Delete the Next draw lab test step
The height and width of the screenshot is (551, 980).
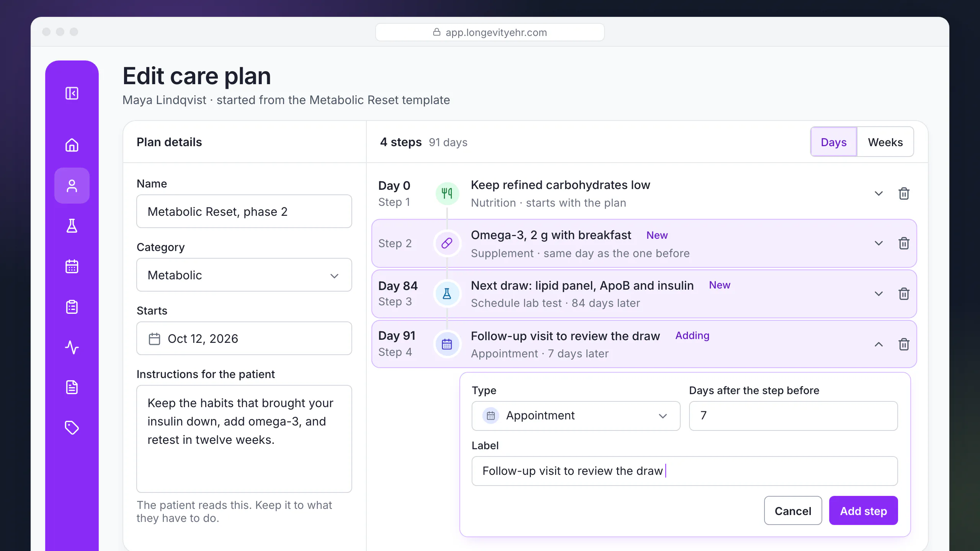click(904, 294)
